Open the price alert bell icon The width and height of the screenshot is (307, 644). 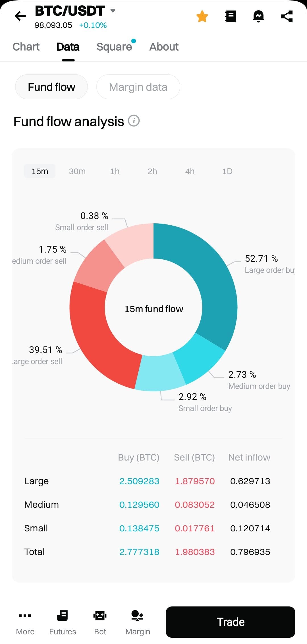pyautogui.click(x=258, y=16)
